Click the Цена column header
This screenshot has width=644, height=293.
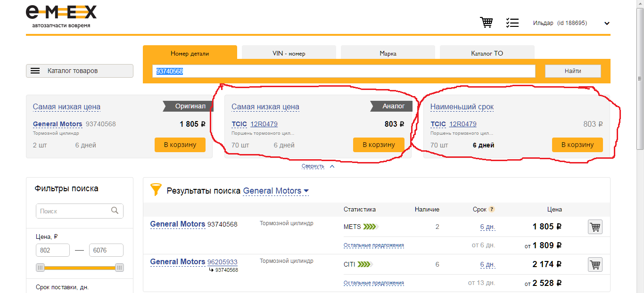click(x=554, y=209)
